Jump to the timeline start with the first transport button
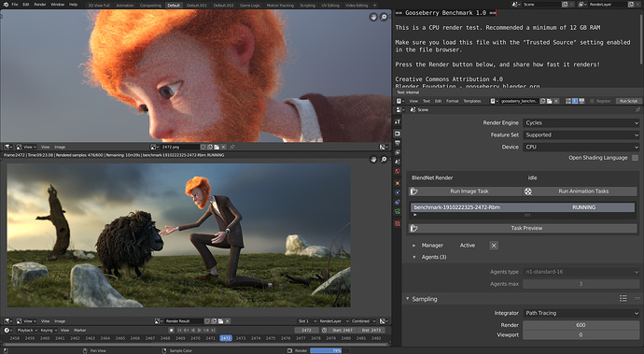 (180, 330)
